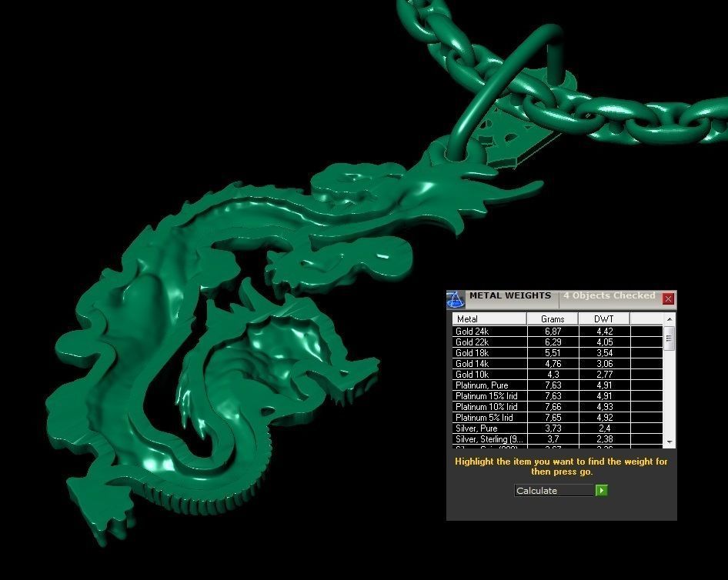Select the Platinum 15% Irid row
The height and width of the screenshot is (580, 728).
tap(558, 396)
